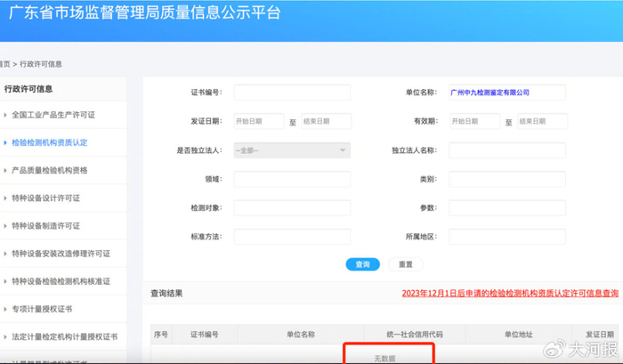Viewport: 623px width, 364px height.
Task: Click the 查询 search button
Action: 362,264
